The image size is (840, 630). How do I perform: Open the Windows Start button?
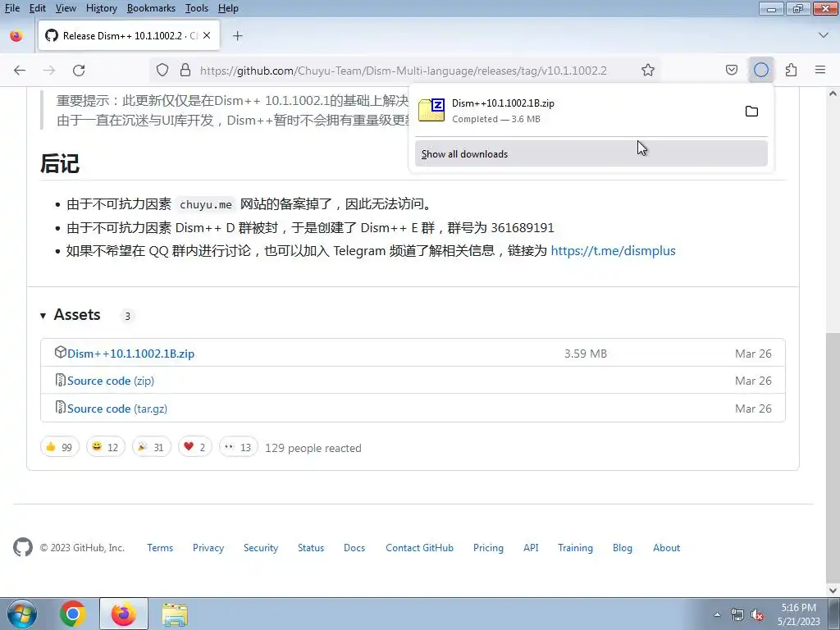coord(22,614)
